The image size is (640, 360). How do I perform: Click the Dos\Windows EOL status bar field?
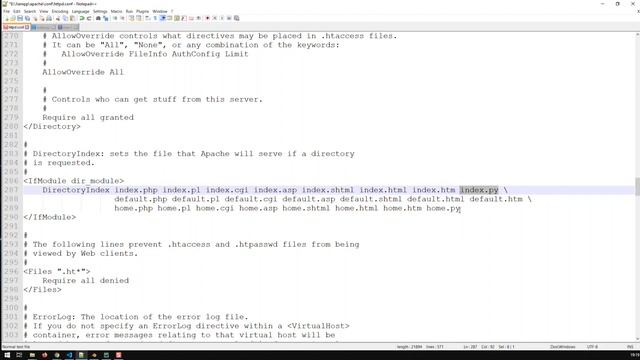tap(562, 347)
